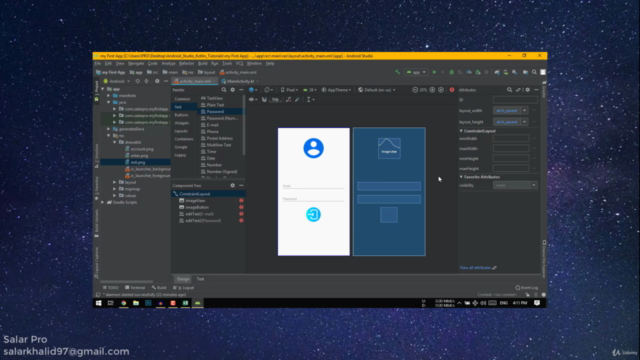Click Project panel settings gear icon
This screenshot has width=640, height=360.
pos(157,81)
